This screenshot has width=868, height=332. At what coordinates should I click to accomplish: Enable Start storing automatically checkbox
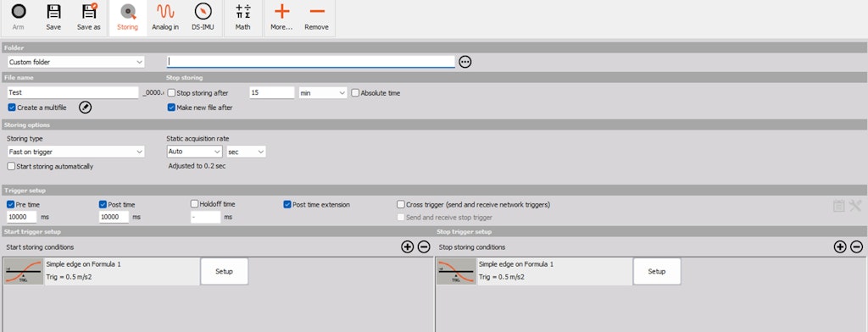tap(12, 166)
